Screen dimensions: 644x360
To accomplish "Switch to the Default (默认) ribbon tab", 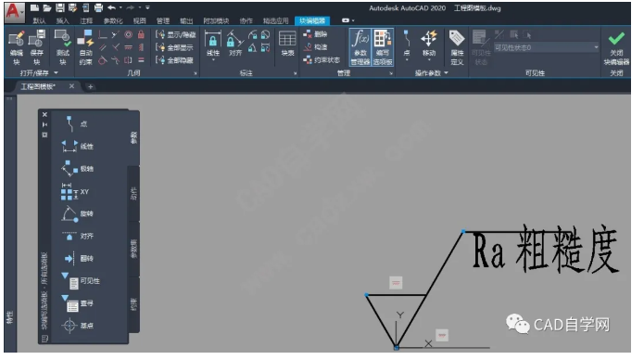I will coord(39,20).
